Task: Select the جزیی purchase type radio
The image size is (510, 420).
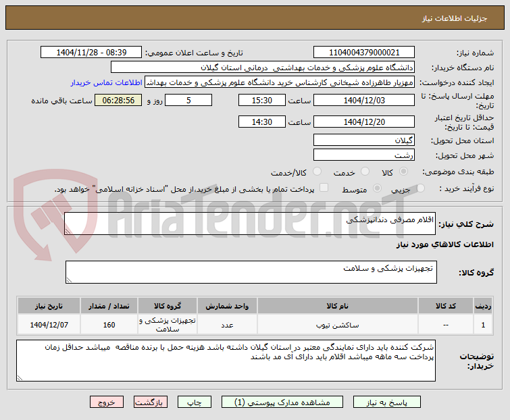Action: 420,188
